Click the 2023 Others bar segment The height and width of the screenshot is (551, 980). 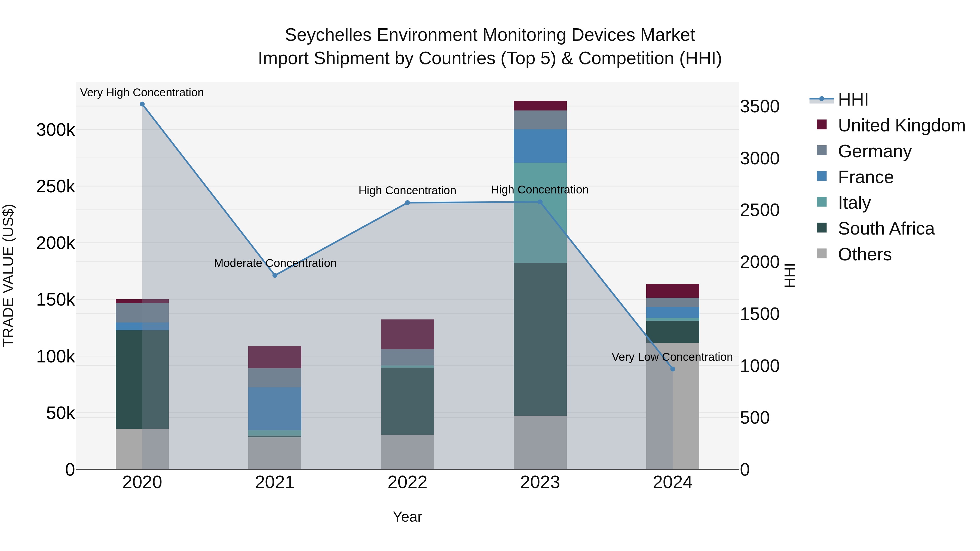point(540,442)
